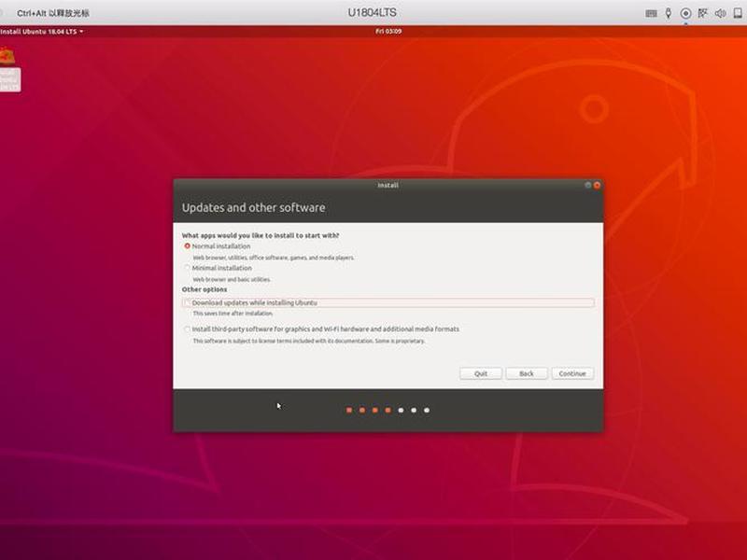747x560 pixels.
Task: Click the Continue button
Action: click(572, 374)
